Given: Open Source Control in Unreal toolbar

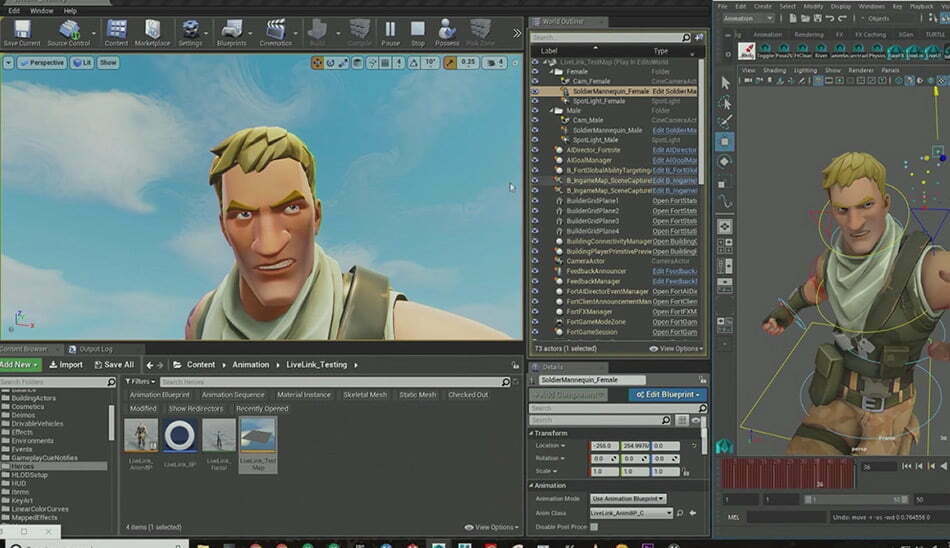Looking at the screenshot, I should coord(68,33).
